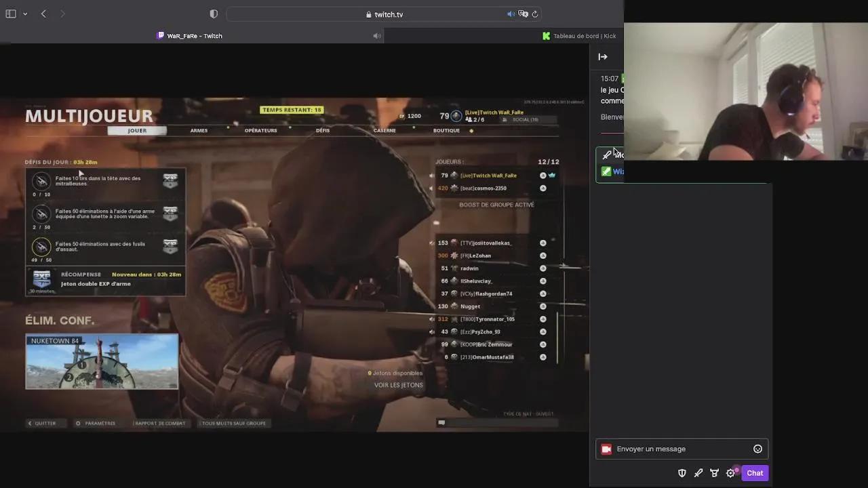Click platform icon on [213]OmarMustafa38 row
The width and height of the screenshot is (868, 488).
[542, 357]
